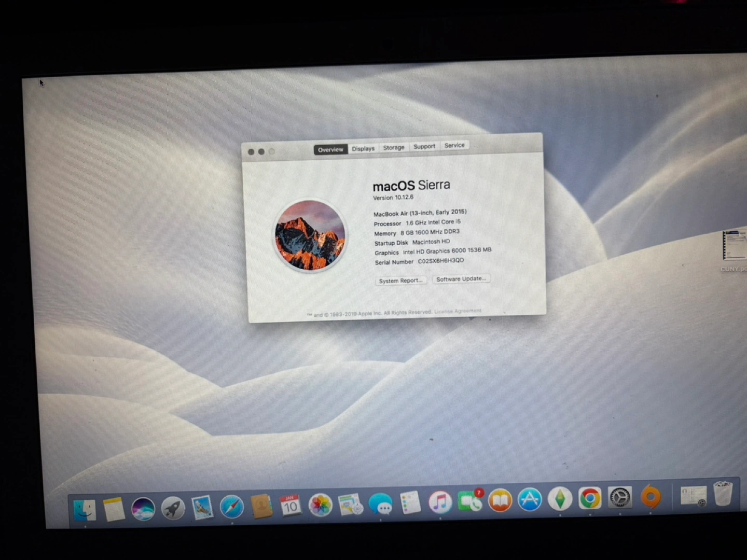Viewport: 747px width, 560px height.
Task: Open Launchpad rocket icon
Action: [173, 508]
